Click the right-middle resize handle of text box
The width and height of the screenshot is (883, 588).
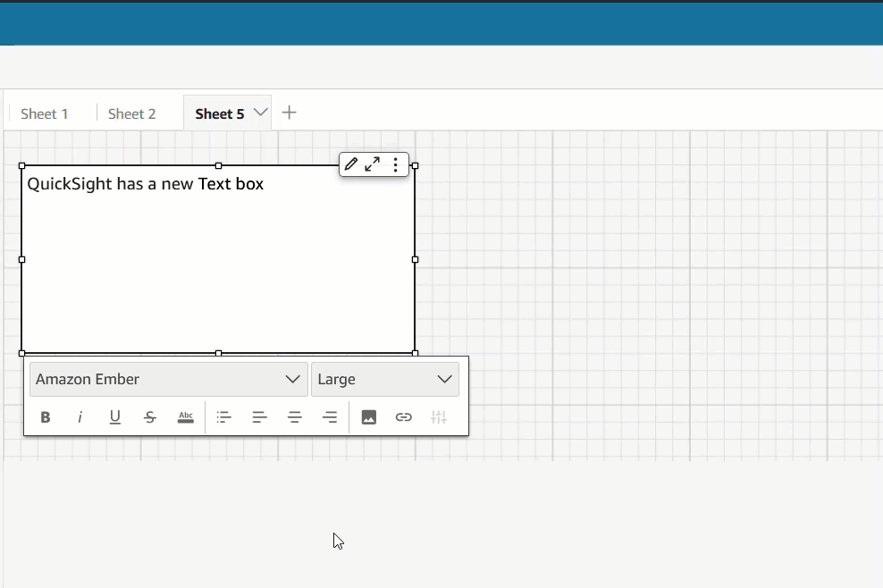415,260
